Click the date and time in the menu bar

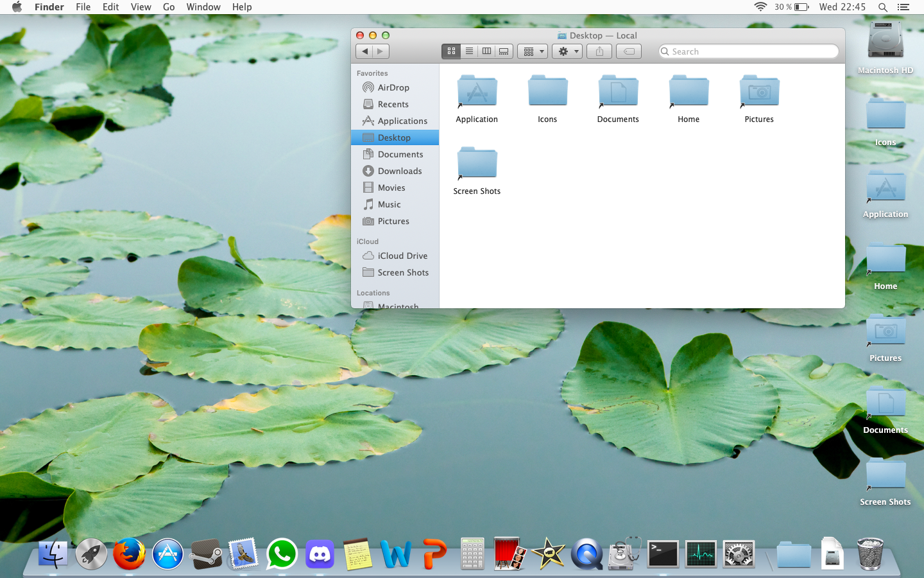843,7
